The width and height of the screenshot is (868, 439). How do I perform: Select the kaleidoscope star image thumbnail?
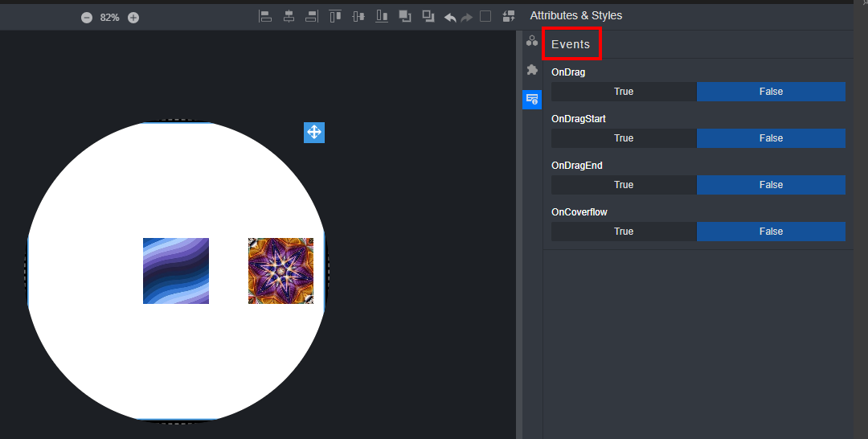click(x=280, y=271)
